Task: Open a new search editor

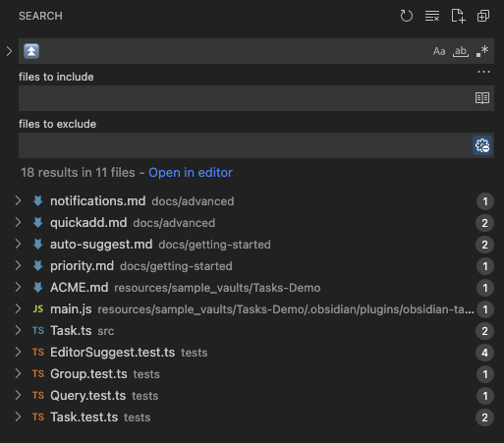Action: 458,16
